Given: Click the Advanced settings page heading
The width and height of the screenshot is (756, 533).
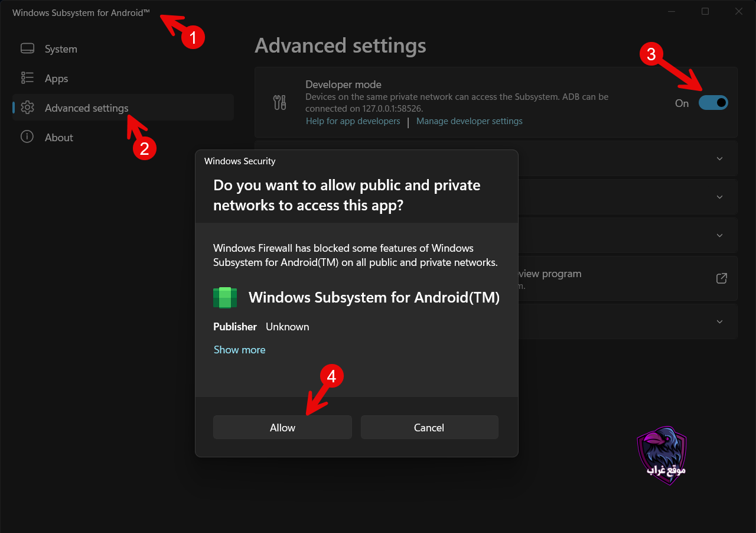Looking at the screenshot, I should (x=340, y=45).
